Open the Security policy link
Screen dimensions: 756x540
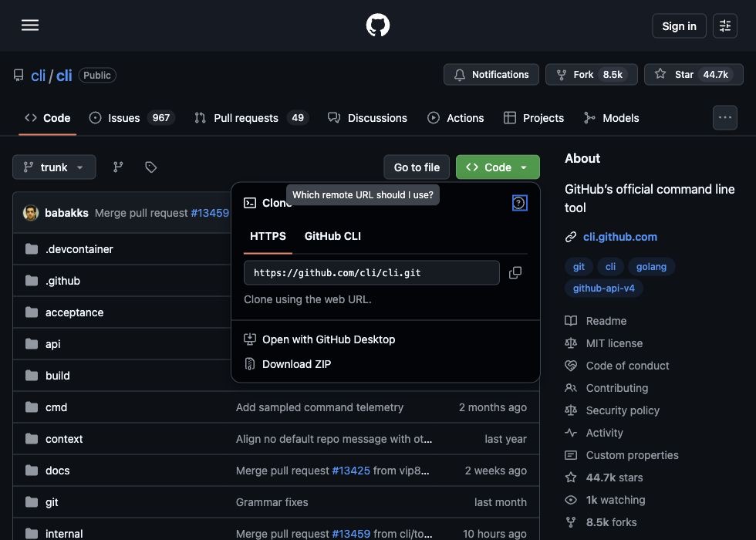[x=612, y=410]
